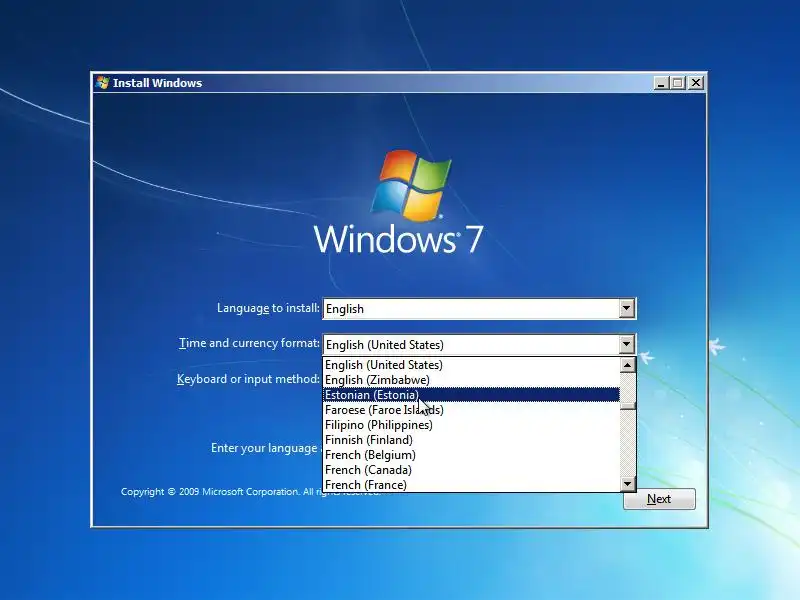
Task: Select English (Zimbabwe) option
Action: (471, 380)
